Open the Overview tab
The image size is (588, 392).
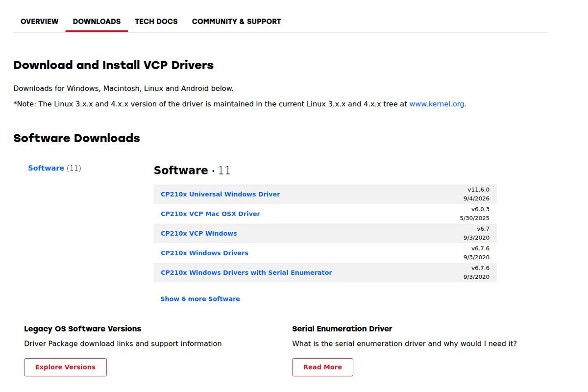39,22
